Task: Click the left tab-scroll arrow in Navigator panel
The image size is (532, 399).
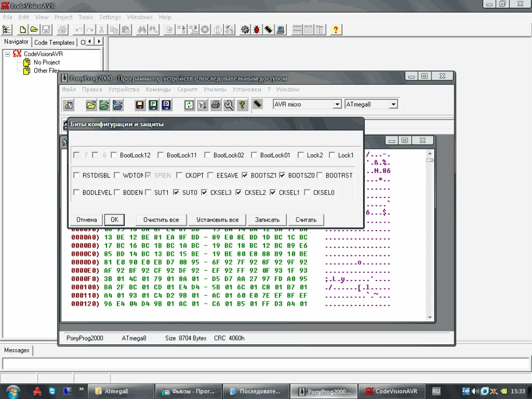Action: point(89,42)
